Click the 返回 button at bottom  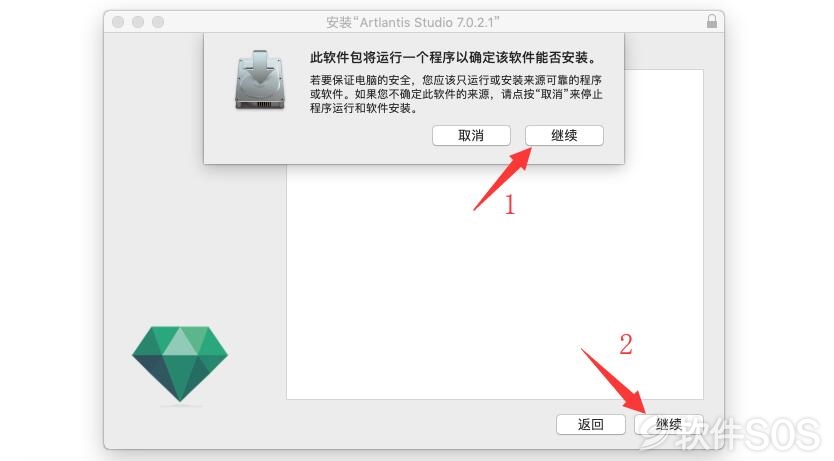tap(590, 424)
